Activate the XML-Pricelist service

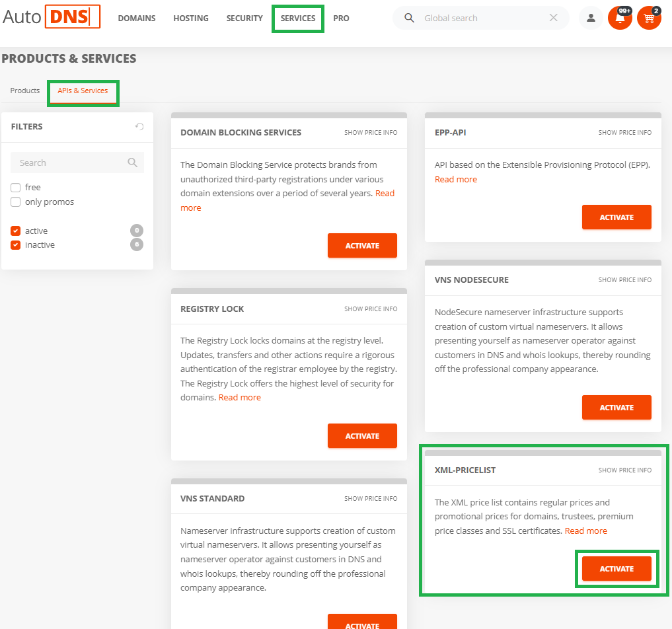[616, 569]
